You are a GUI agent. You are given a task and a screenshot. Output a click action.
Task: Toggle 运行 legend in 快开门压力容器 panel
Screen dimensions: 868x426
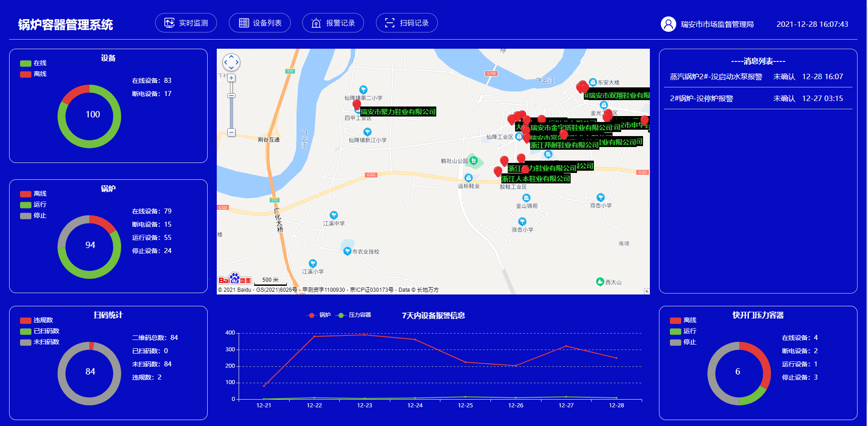pos(683,331)
